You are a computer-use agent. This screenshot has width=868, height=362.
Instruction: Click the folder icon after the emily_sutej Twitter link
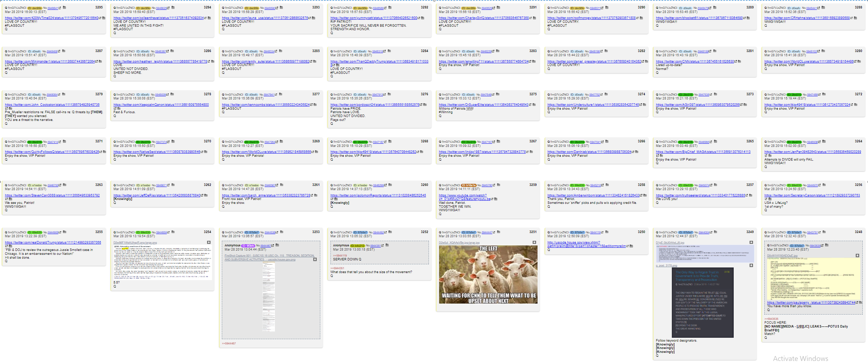[315, 62]
